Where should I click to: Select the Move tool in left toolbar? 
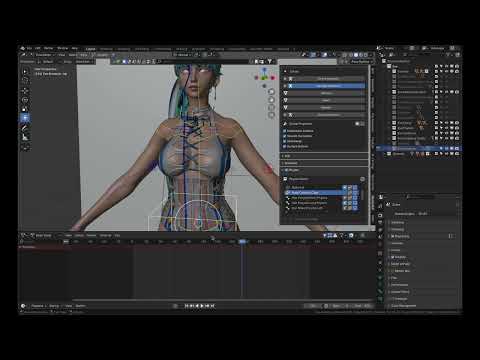coord(25,91)
